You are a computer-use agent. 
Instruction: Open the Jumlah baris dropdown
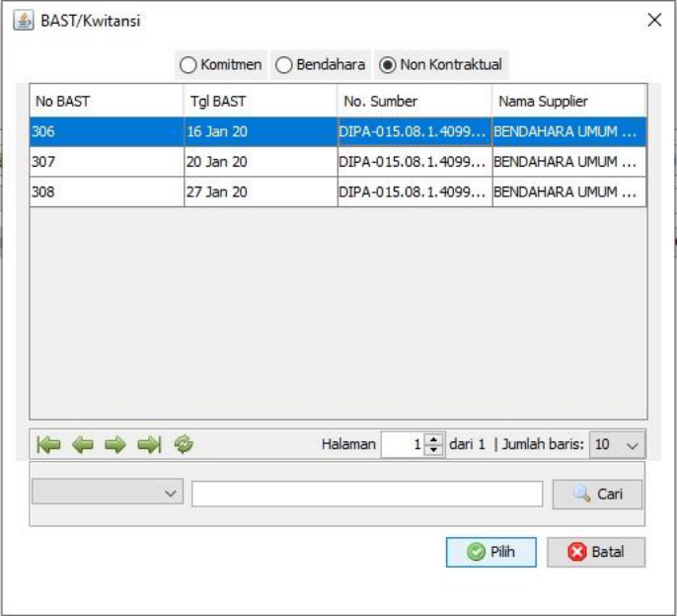[618, 445]
